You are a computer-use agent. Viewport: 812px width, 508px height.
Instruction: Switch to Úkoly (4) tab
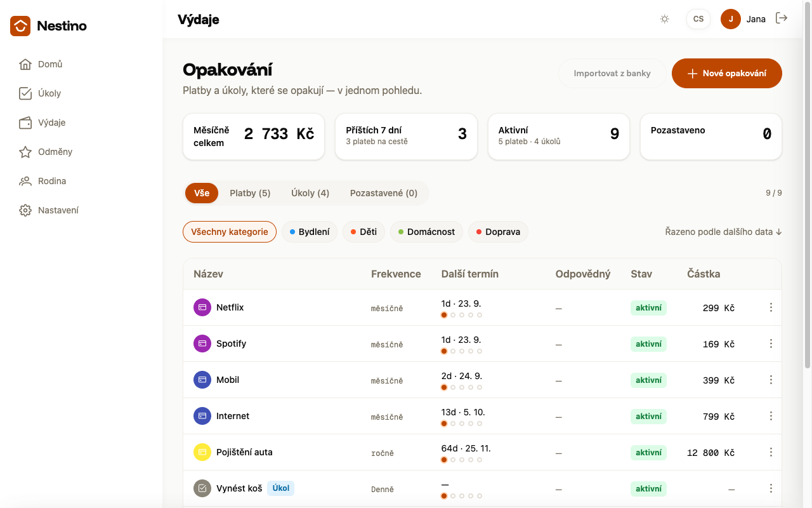click(310, 193)
